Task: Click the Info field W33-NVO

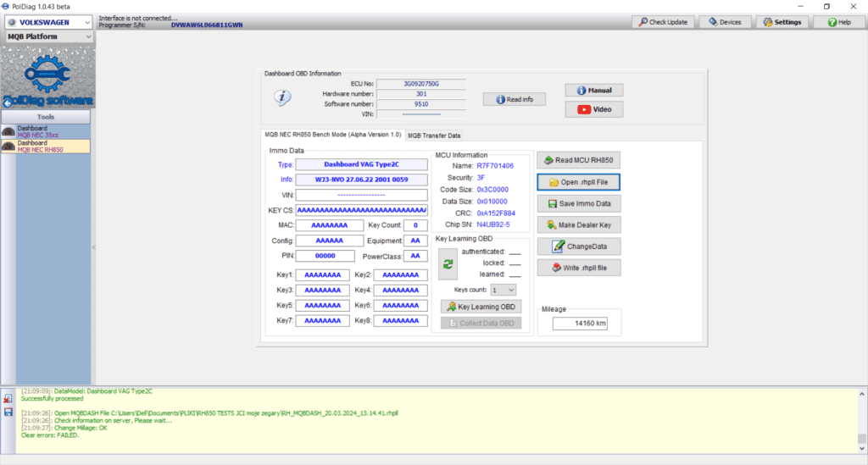Action: 361,180
